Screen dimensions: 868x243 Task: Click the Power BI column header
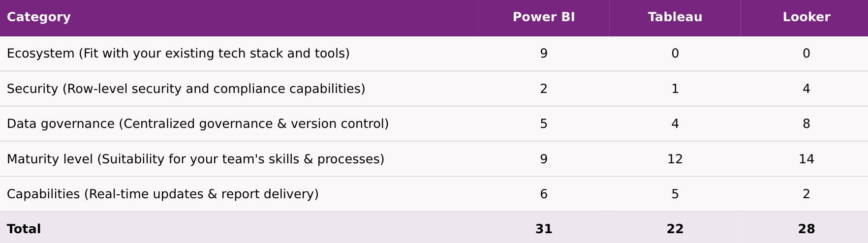(544, 17)
